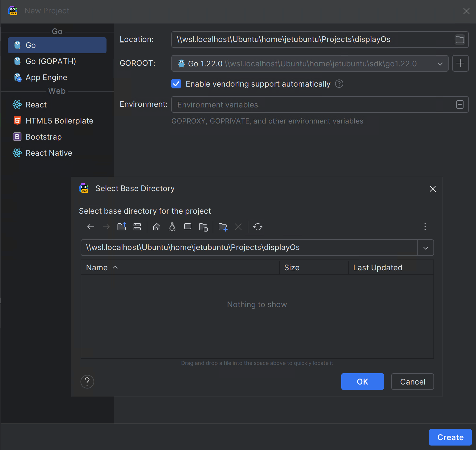Viewport: 476px width, 450px height.
Task: Cancel the Select Base Directory dialog
Action: click(x=412, y=382)
